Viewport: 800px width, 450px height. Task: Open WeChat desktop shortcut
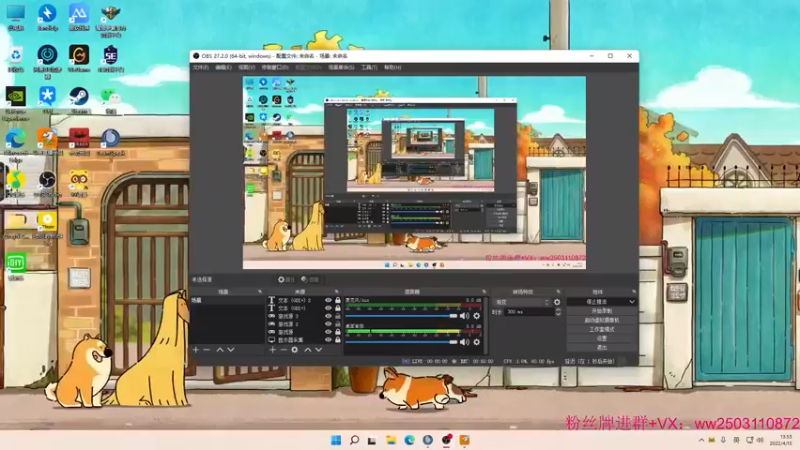[x=110, y=100]
